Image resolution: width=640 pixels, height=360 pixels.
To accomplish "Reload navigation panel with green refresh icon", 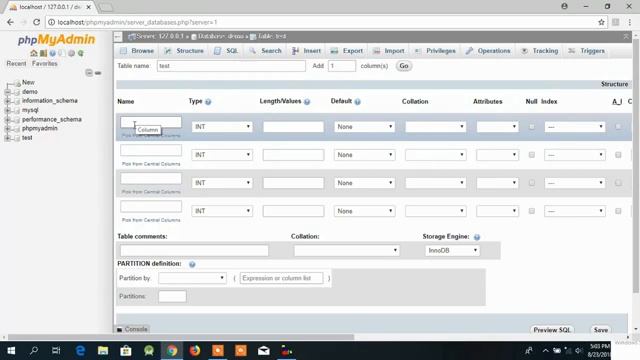I will tap(81, 53).
